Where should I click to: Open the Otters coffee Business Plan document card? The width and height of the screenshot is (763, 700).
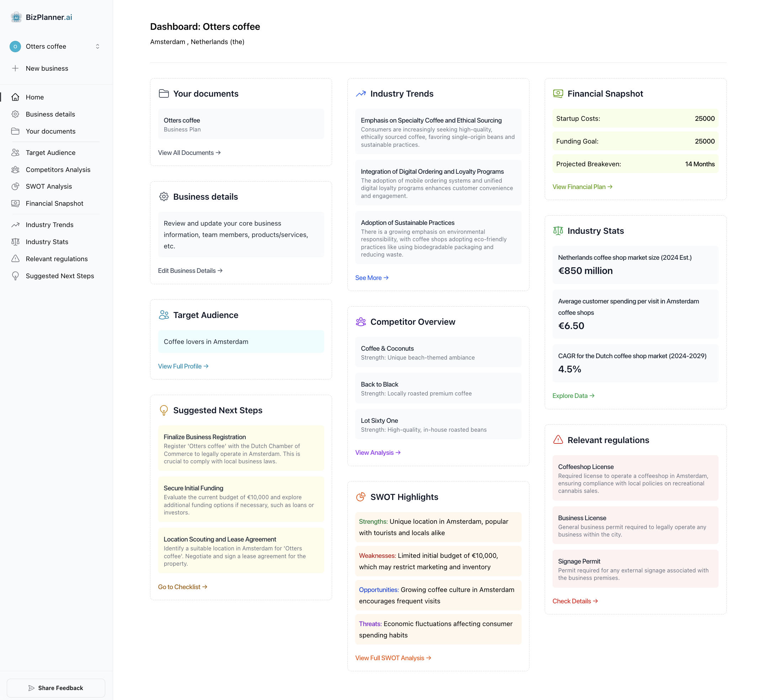click(241, 124)
